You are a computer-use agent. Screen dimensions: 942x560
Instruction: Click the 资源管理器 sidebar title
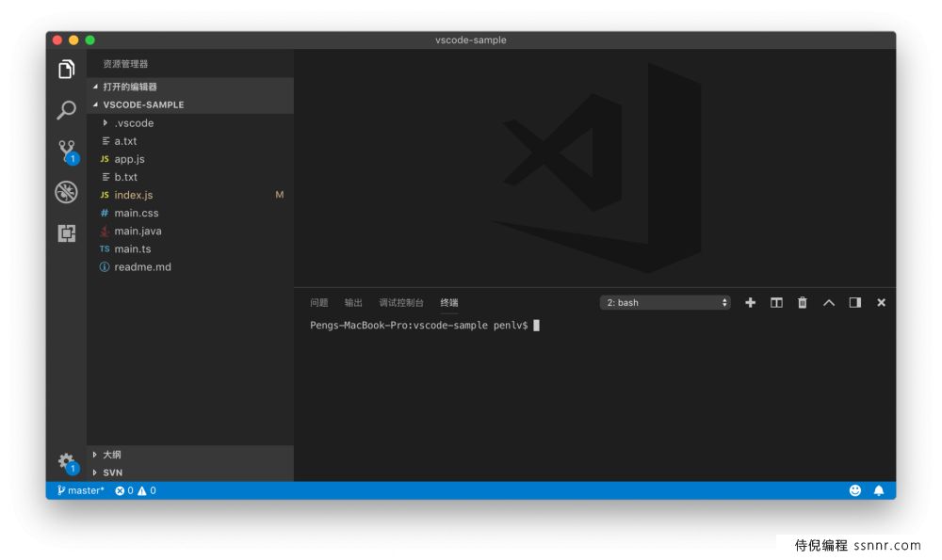click(x=125, y=64)
